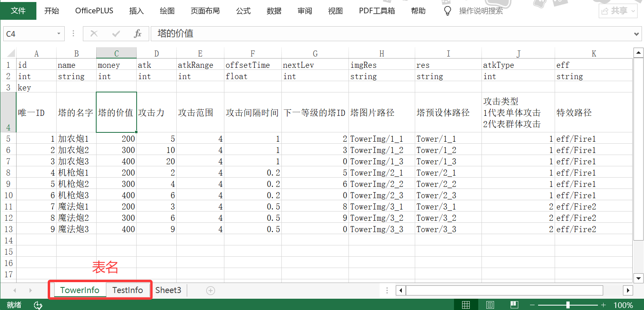Click the lightbulb search help icon
Viewport: 644px width, 310px height.
click(x=447, y=11)
